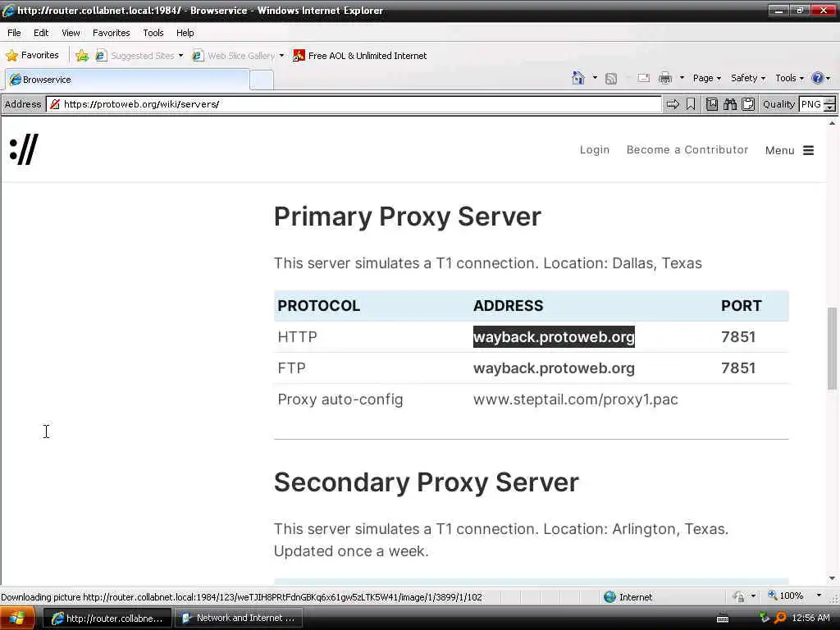Screen dimensions: 840x630
Task: Click the bookmark ribbon icon in Browservice bar
Action: pos(691,104)
